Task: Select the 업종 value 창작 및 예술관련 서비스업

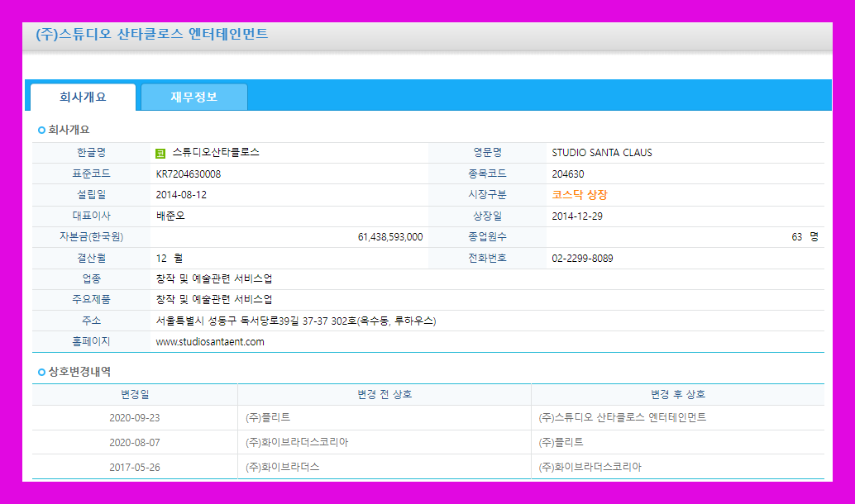Action: tap(213, 278)
